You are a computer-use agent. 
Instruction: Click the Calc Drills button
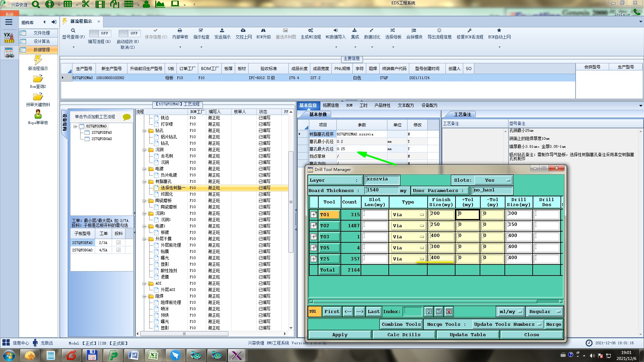click(404, 335)
